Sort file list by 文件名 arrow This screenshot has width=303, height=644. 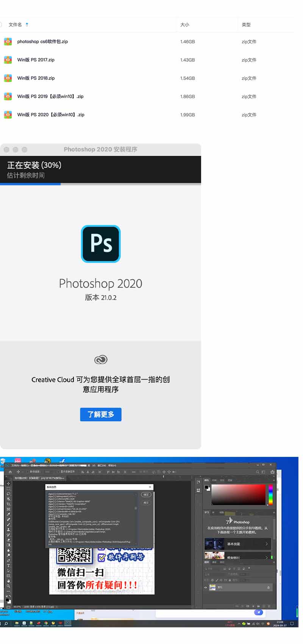coord(27,25)
